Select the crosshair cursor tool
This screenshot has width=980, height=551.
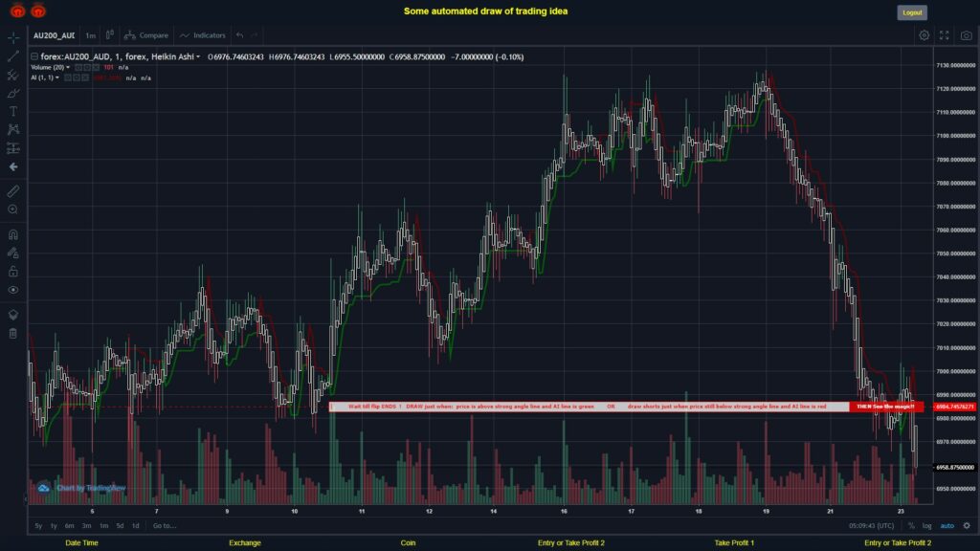(x=13, y=37)
